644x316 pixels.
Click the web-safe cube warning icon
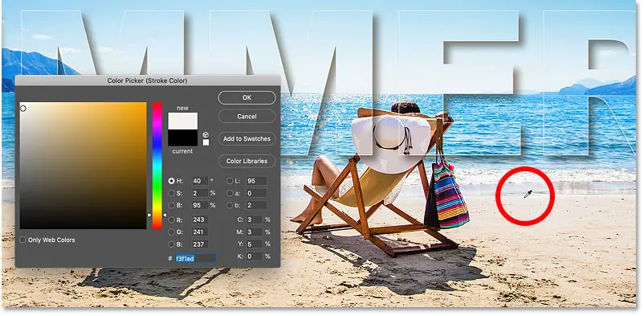point(206,135)
